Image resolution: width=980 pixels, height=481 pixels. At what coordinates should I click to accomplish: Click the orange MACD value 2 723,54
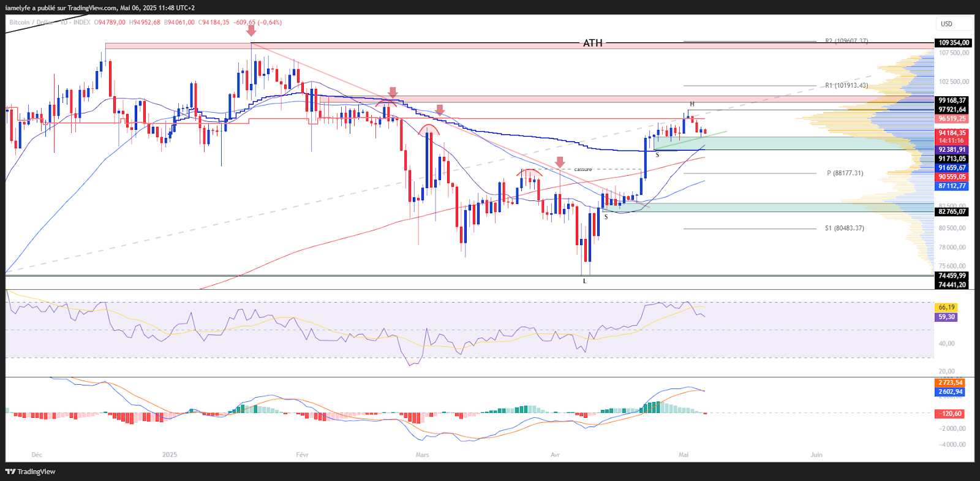950,383
